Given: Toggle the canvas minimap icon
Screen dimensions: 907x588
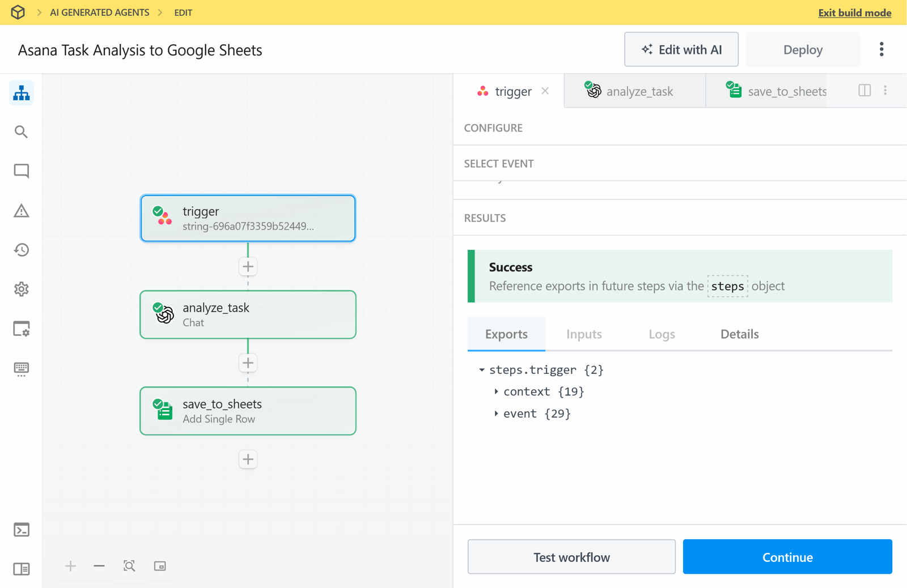Looking at the screenshot, I should [x=160, y=566].
